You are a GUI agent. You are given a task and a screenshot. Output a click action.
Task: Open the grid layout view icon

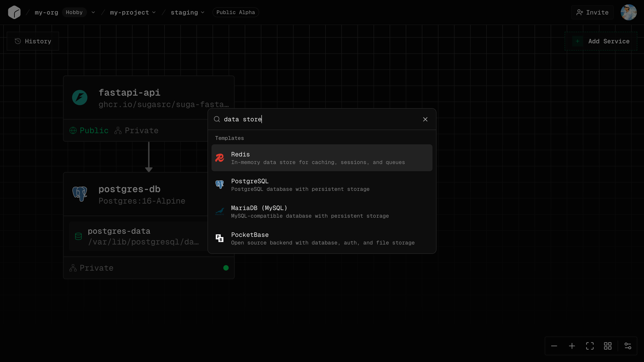[x=608, y=346]
